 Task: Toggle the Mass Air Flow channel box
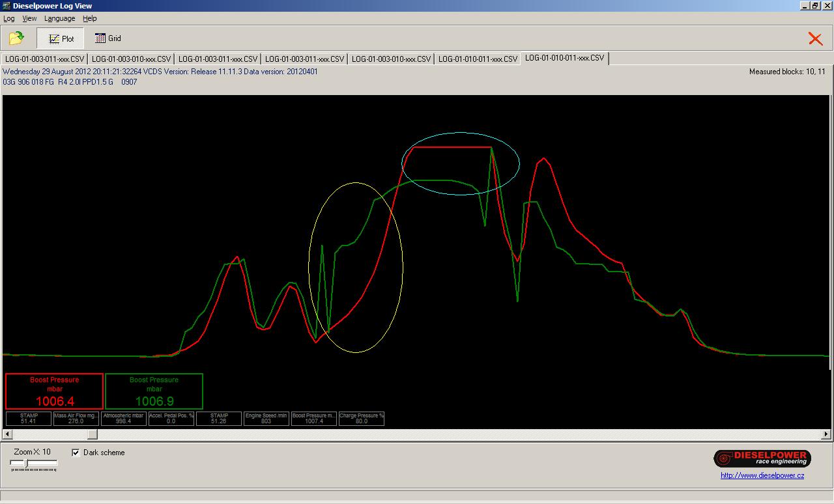click(x=76, y=418)
